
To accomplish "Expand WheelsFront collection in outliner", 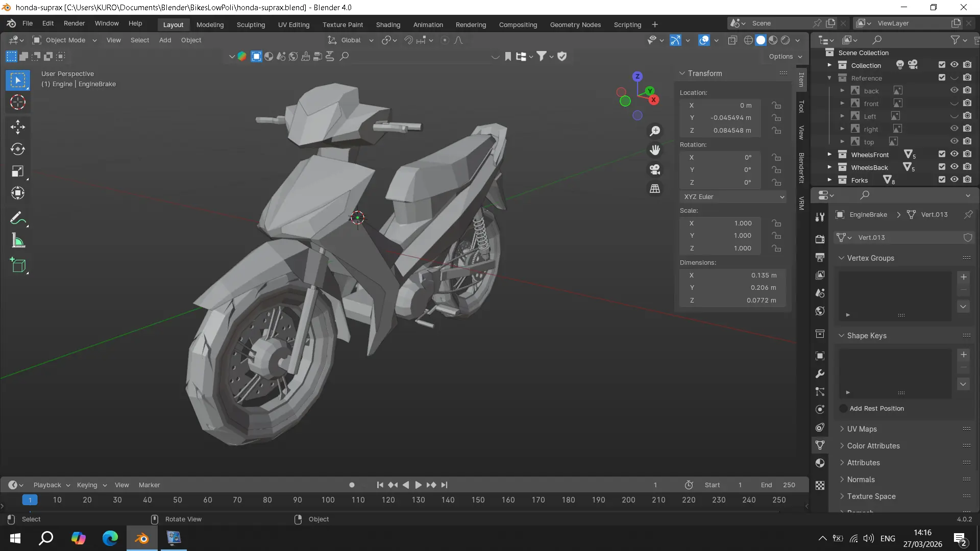I will coord(829,154).
